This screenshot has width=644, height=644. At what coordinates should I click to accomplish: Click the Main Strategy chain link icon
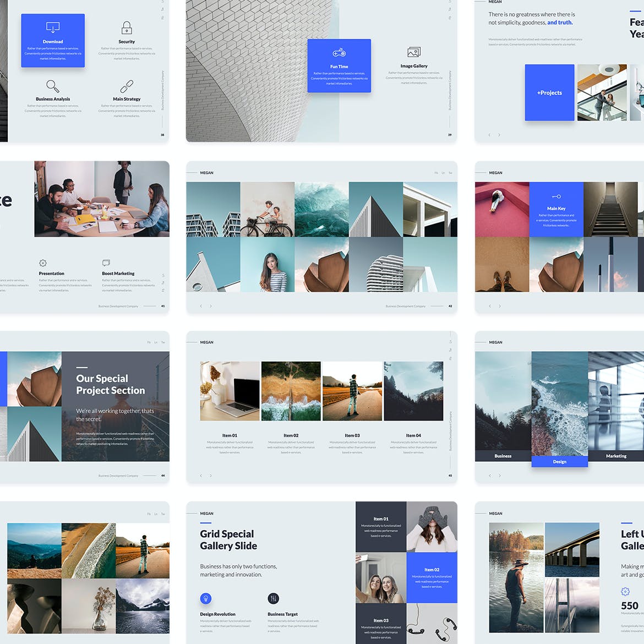click(127, 86)
